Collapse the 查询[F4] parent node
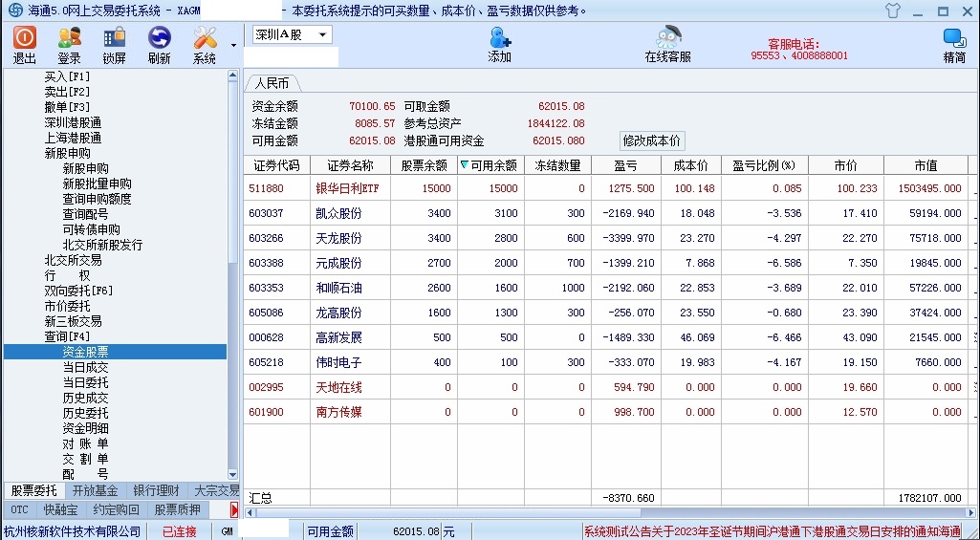 68,336
